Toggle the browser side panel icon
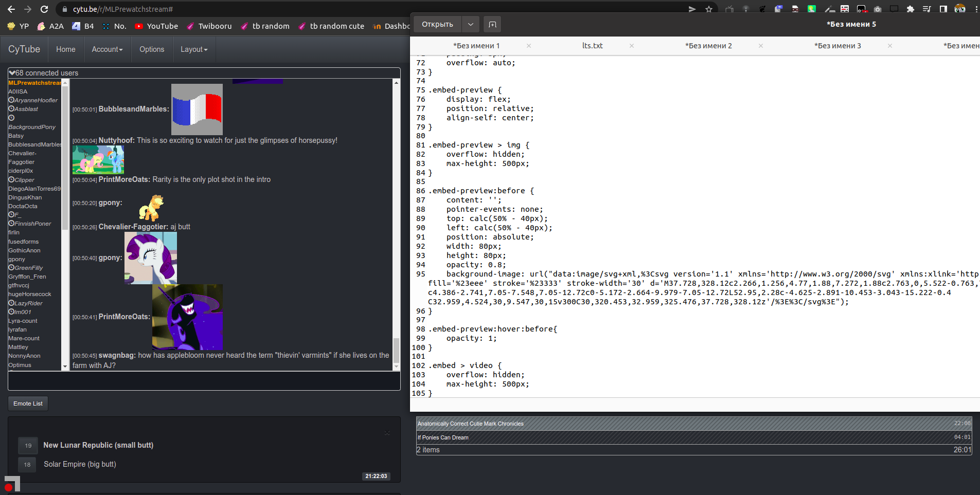The height and width of the screenshot is (495, 980). pyautogui.click(x=943, y=9)
